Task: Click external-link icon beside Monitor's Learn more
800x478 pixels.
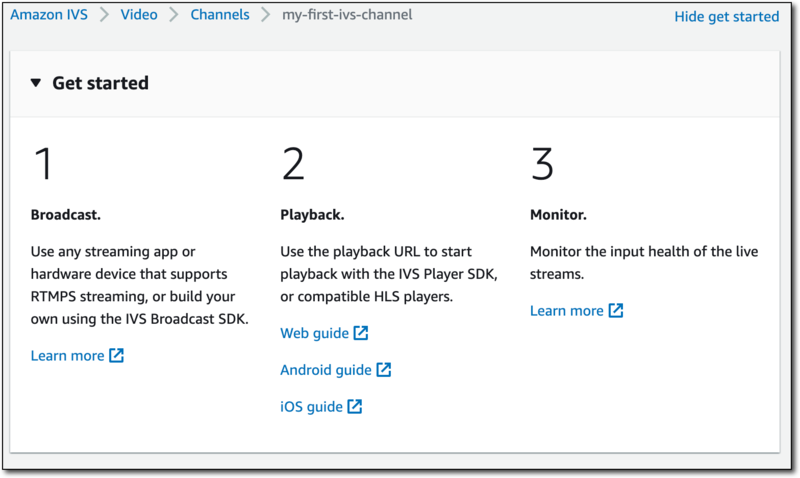Action: 616,311
